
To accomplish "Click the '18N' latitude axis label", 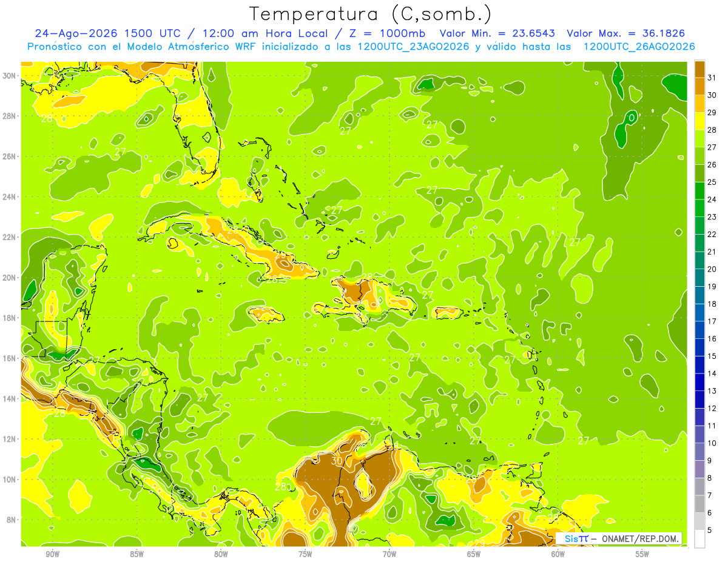I will tap(10, 318).
